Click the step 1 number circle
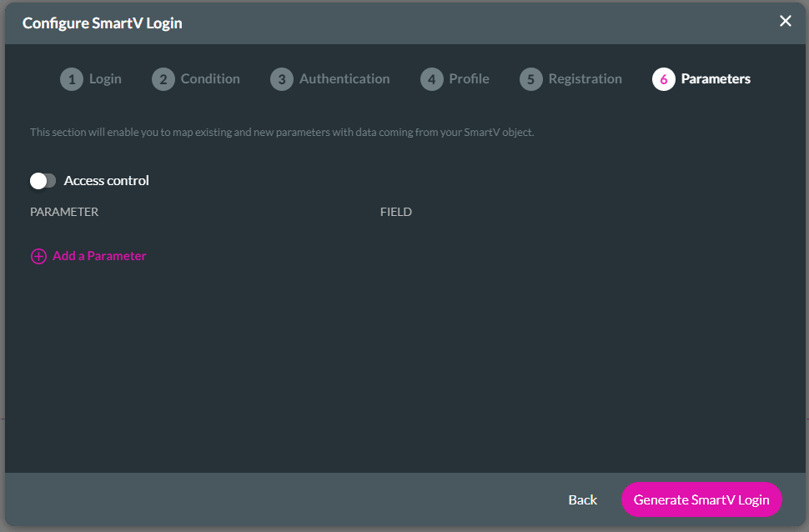This screenshot has width=809, height=532. click(72, 79)
